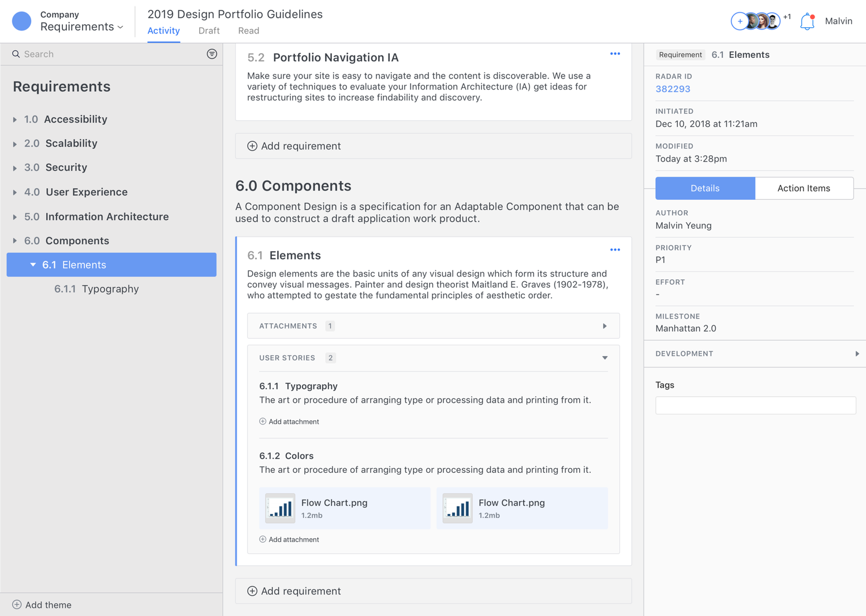
Task: Expand the 1.0 Accessibility tree item
Action: pyautogui.click(x=15, y=120)
